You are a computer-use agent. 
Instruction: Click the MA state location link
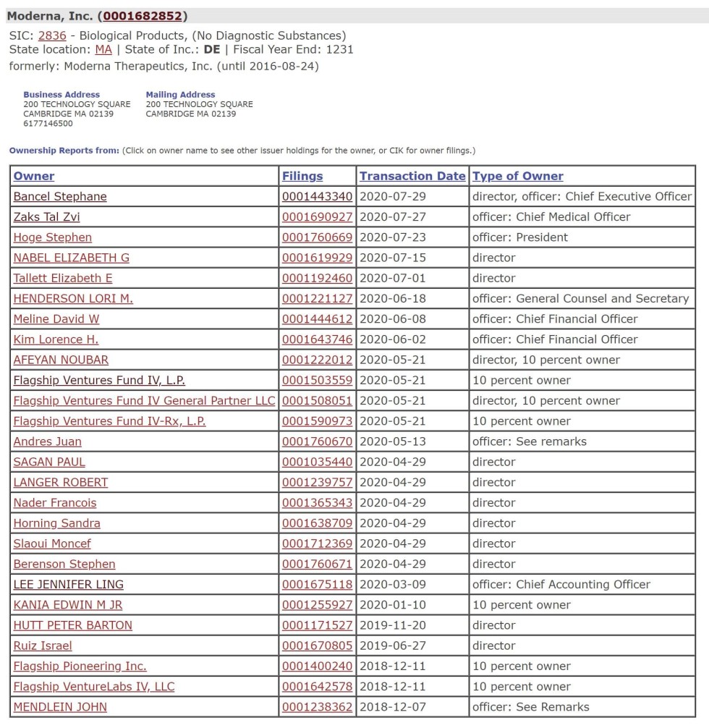tap(103, 50)
